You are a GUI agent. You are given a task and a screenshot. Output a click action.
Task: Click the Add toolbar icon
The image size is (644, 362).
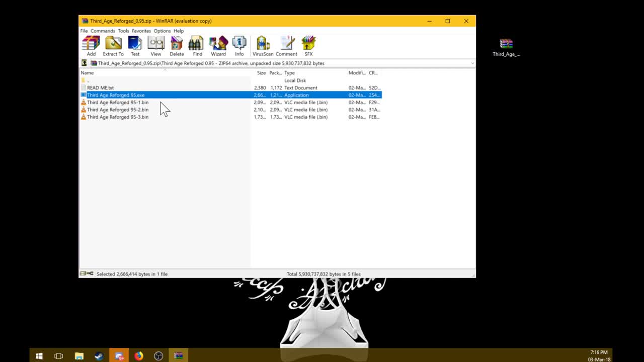point(91,45)
